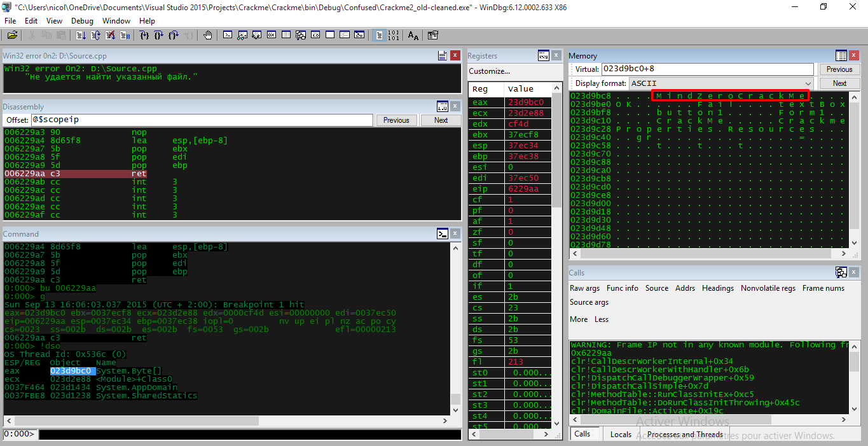This screenshot has height=446, width=868.
Task: Toggle Frame nums in Calls panel
Action: 823,288
